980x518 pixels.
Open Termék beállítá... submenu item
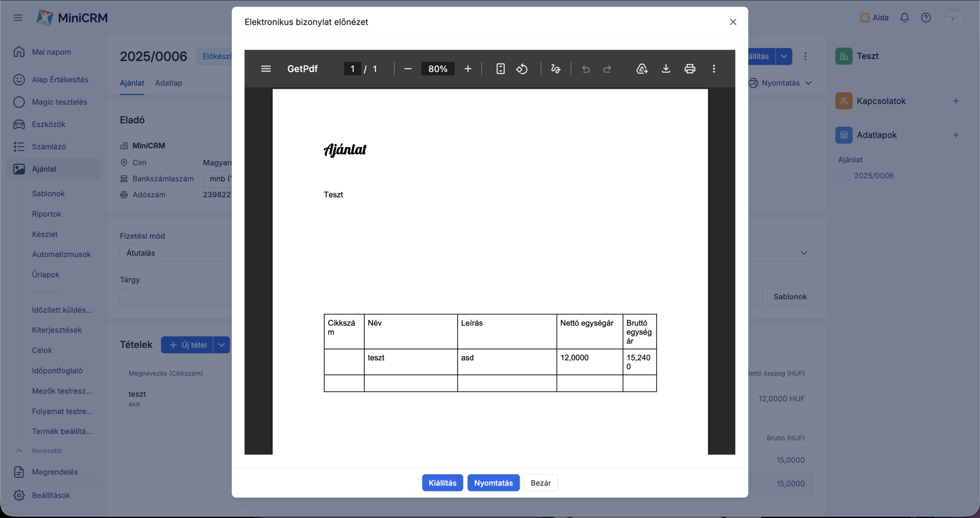pyautogui.click(x=62, y=431)
